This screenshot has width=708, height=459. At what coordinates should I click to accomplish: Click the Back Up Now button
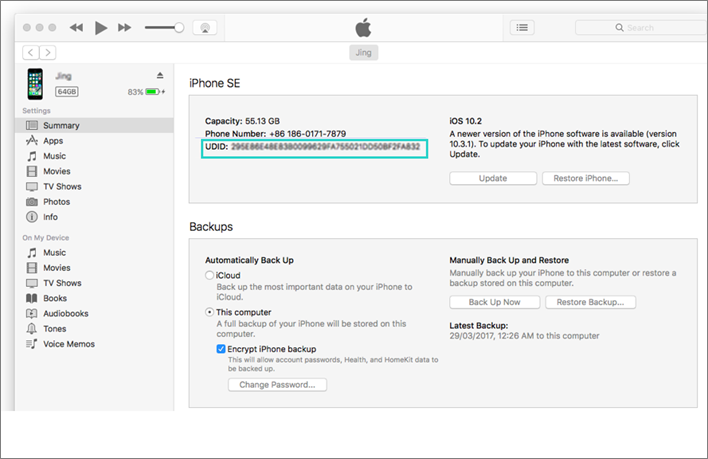494,302
